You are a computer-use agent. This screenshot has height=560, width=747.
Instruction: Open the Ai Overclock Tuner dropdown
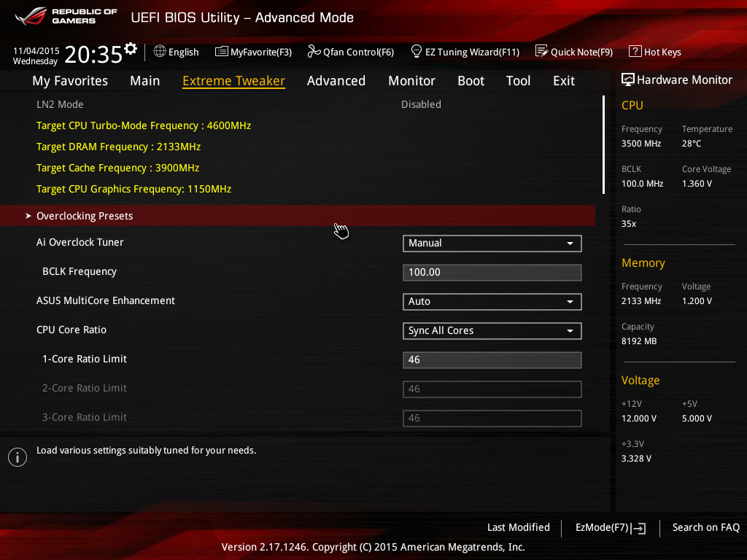click(492, 244)
